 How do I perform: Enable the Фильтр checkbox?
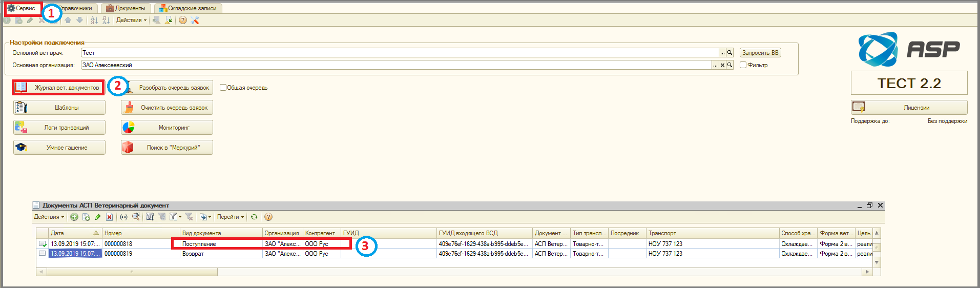point(743,65)
